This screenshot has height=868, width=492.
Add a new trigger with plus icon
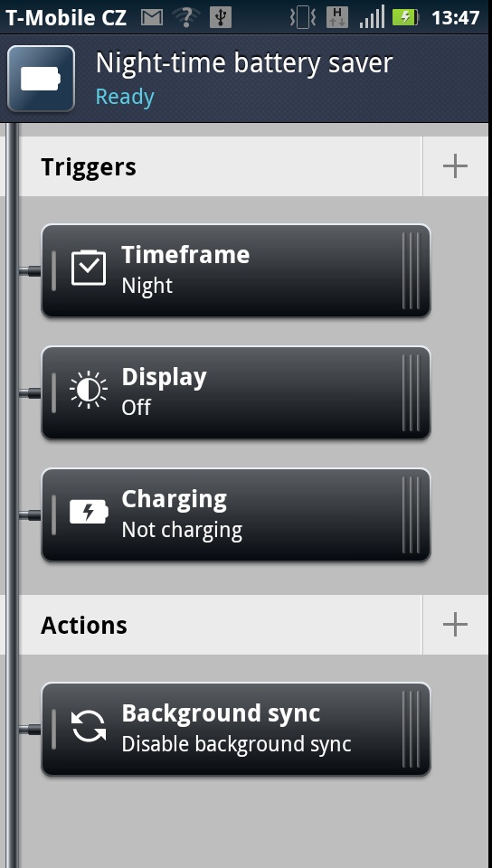click(x=455, y=166)
